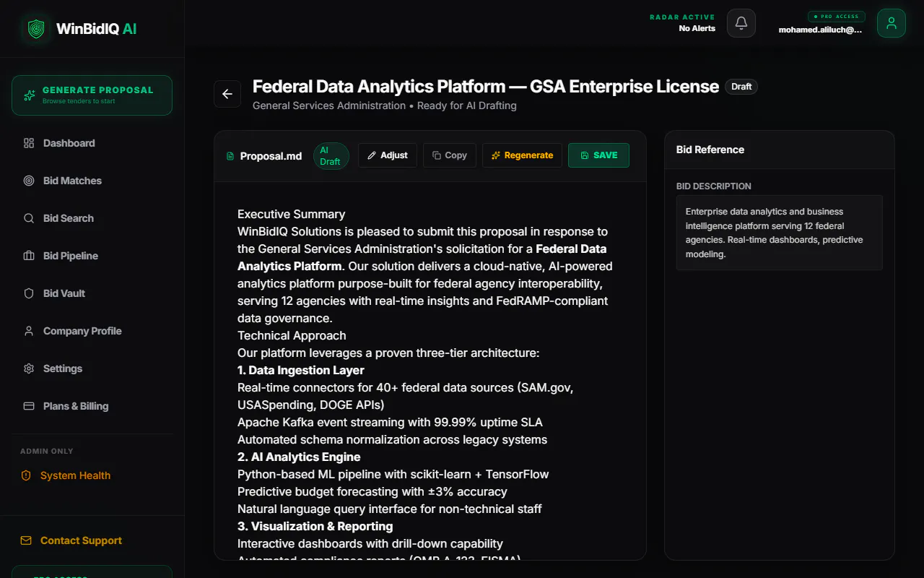Click the WinBidIQ AI brand name
This screenshot has height=578, width=924.
[x=97, y=29]
